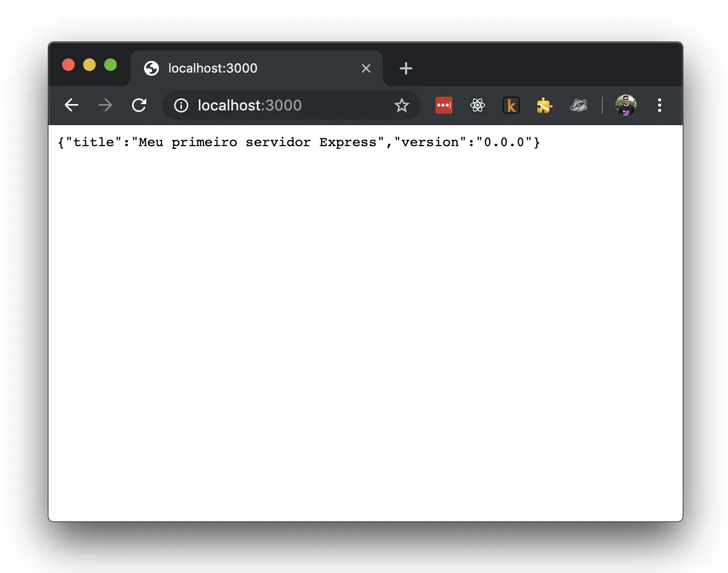Image resolution: width=728 pixels, height=573 pixels.
Task: Bookmark the page with the star icon
Action: pyautogui.click(x=402, y=105)
